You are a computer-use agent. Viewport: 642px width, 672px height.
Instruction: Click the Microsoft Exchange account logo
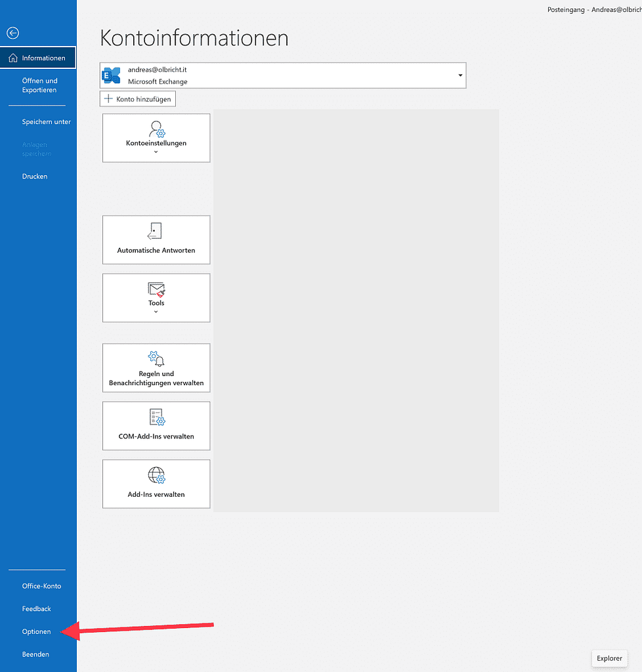[112, 75]
